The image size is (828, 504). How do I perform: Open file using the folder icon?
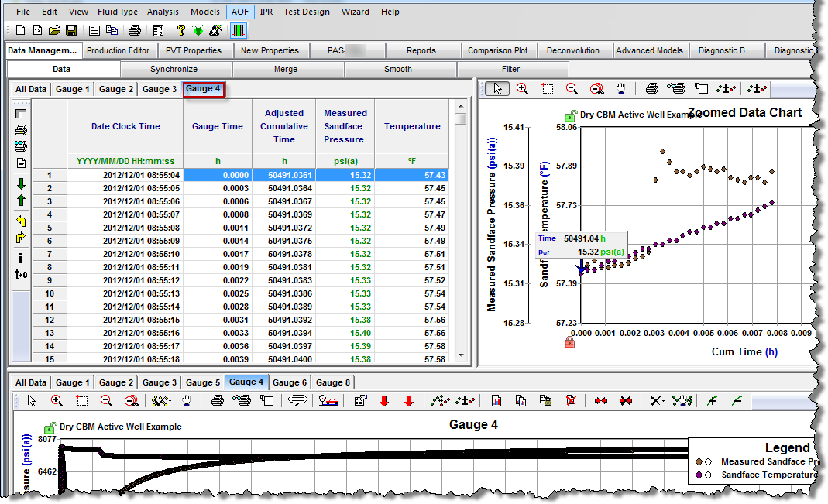(54, 30)
